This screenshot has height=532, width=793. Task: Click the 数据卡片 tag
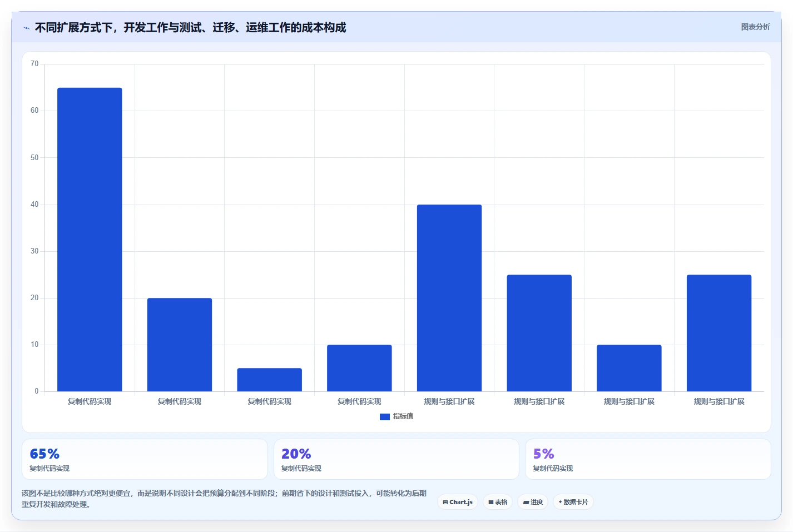click(x=573, y=502)
